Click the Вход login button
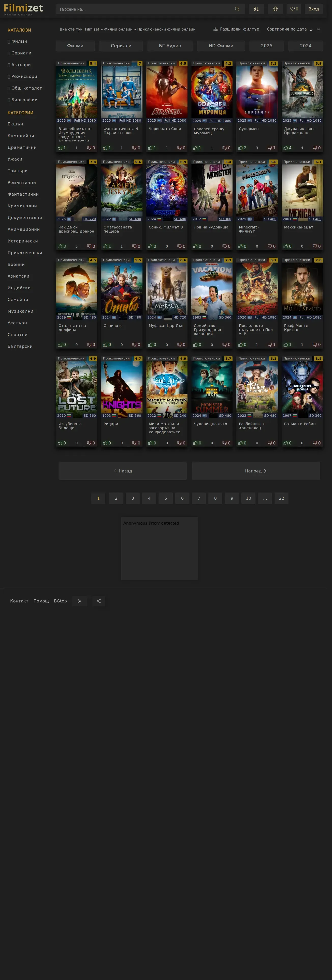This screenshot has width=332, height=980. click(314, 9)
